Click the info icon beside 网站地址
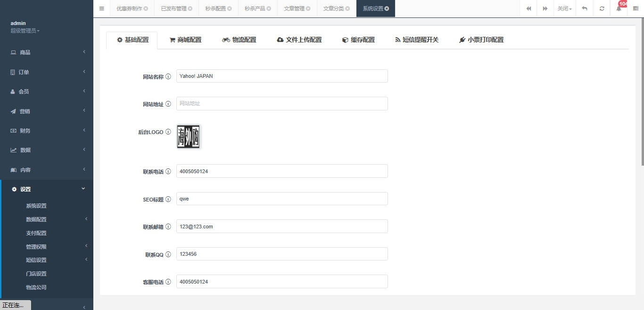This screenshot has width=644, height=310. click(x=168, y=104)
